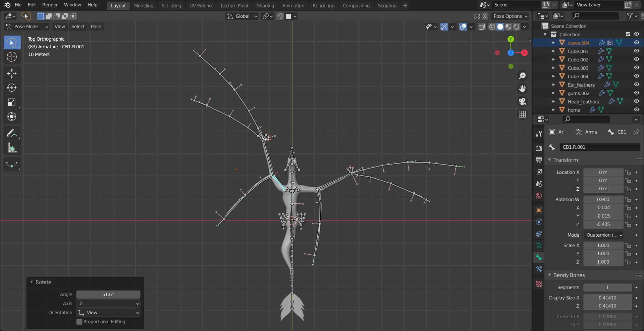This screenshot has height=331, width=644.
Task: Click the zoom viewport magnifier icon
Action: point(522,76)
